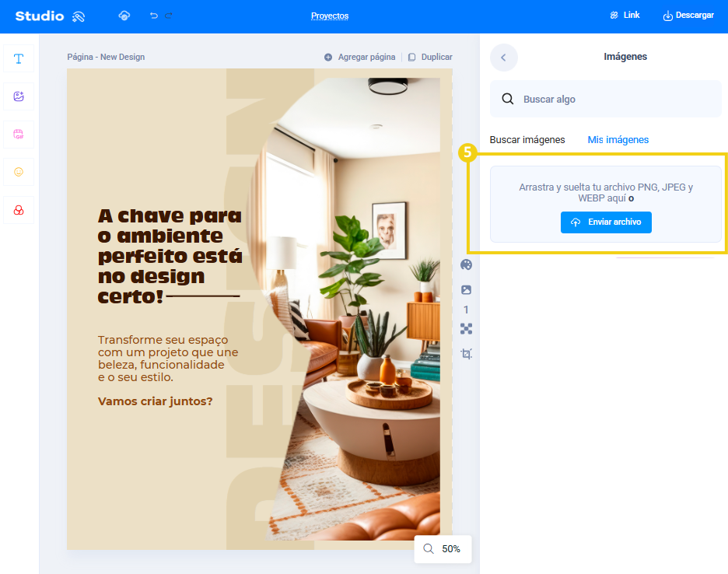Click the Imágenes panel heading
The width and height of the screenshot is (728, 574).
click(625, 57)
